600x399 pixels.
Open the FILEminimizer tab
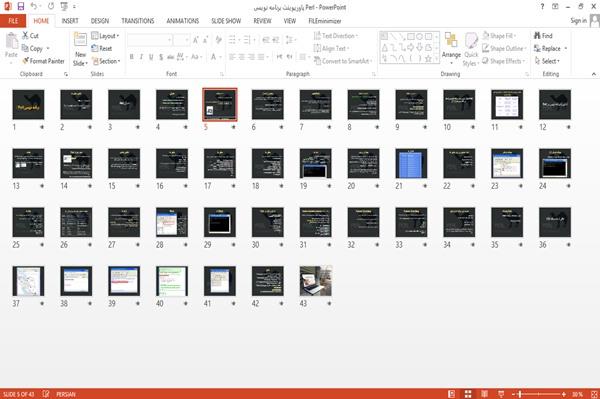[324, 21]
